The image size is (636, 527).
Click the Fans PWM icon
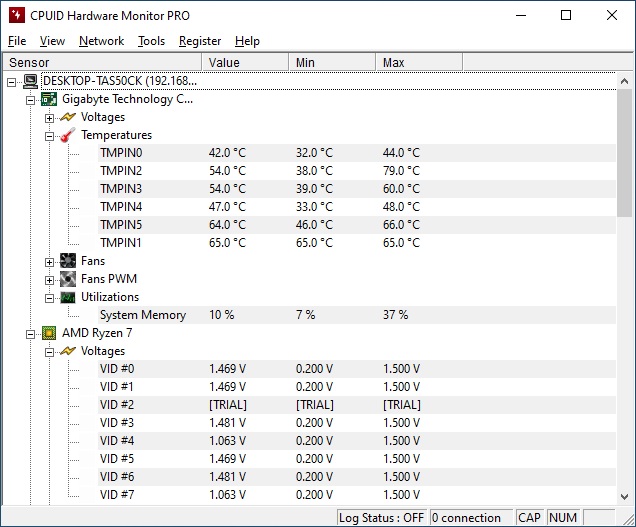pos(68,279)
